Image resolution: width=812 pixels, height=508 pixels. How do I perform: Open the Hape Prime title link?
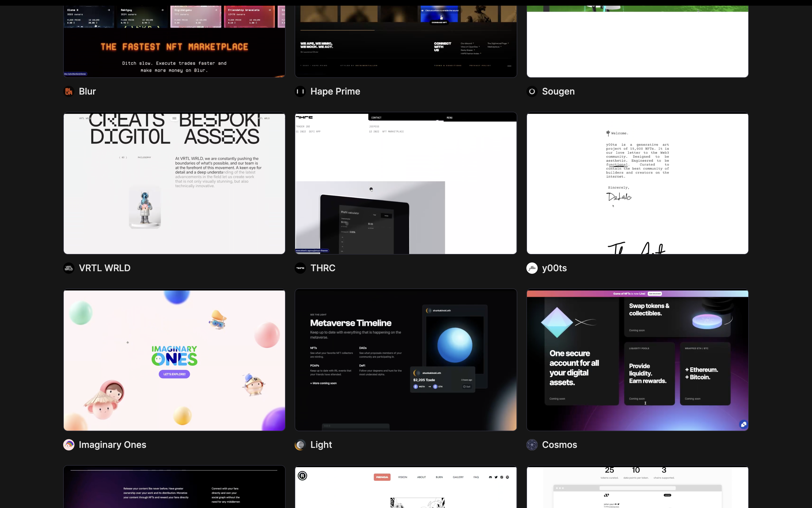point(335,91)
